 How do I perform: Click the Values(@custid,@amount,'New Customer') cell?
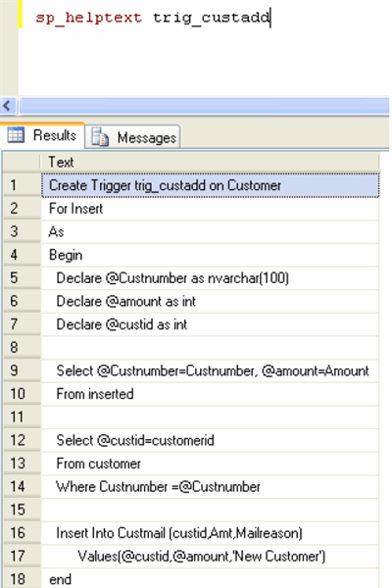(x=210, y=556)
